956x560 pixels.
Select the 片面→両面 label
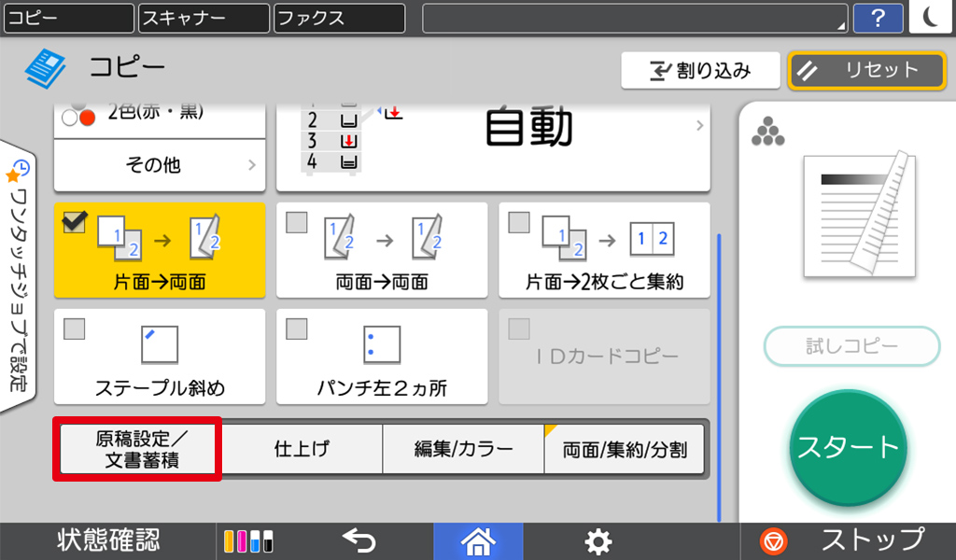(x=160, y=282)
